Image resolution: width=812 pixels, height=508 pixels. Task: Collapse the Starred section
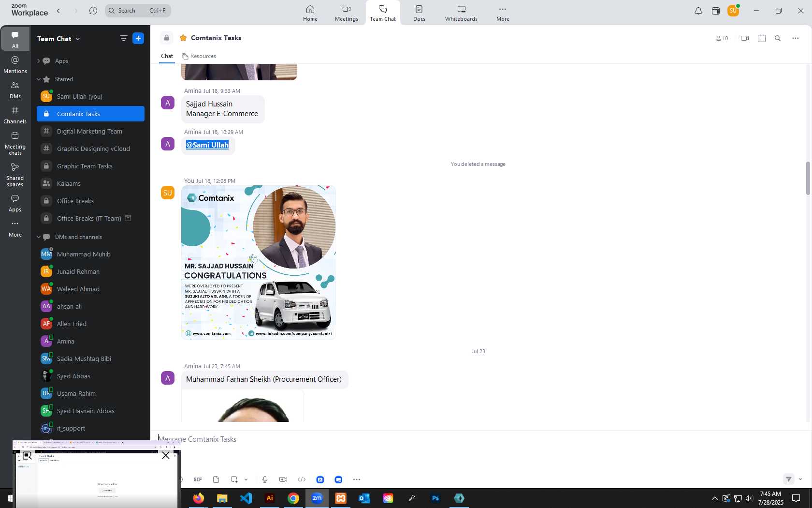pyautogui.click(x=39, y=79)
